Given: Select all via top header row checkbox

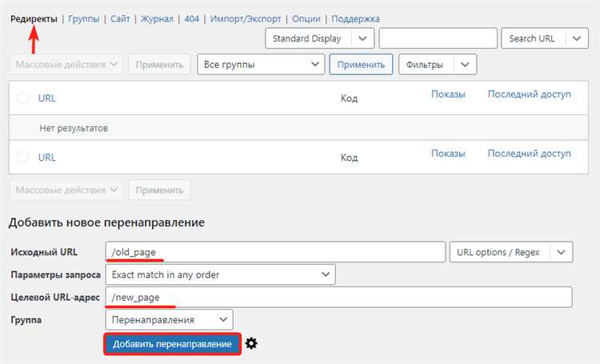Looking at the screenshot, I should (x=22, y=98).
